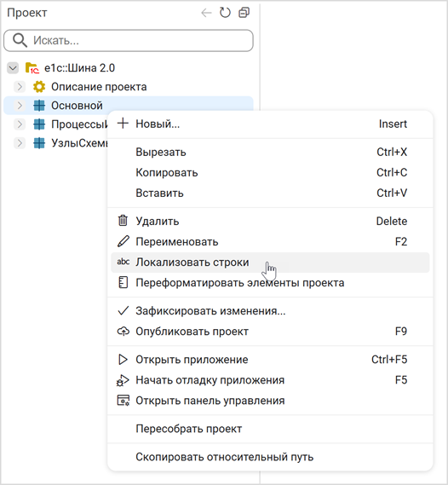Select Скопировать относительный путь entry

[x=270, y=457]
